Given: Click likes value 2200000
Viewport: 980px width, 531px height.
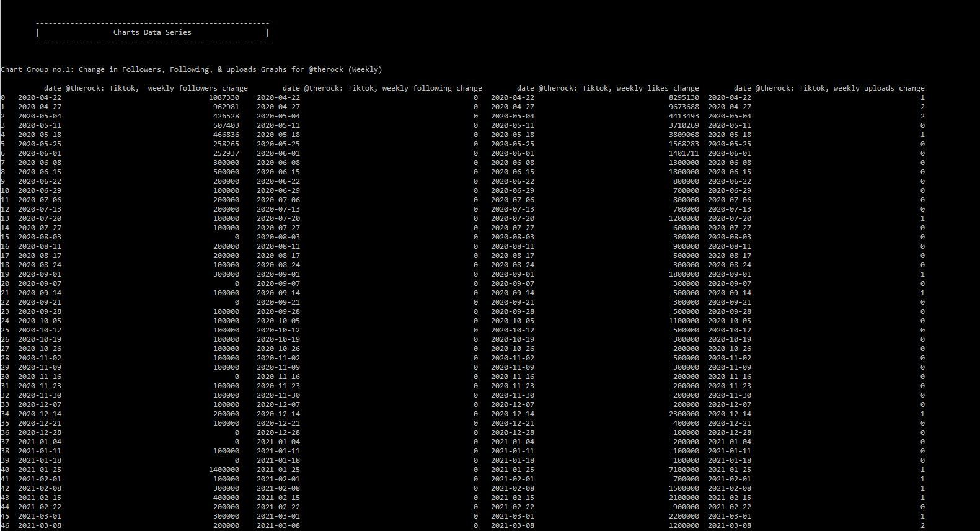Looking at the screenshot, I should (684, 516).
